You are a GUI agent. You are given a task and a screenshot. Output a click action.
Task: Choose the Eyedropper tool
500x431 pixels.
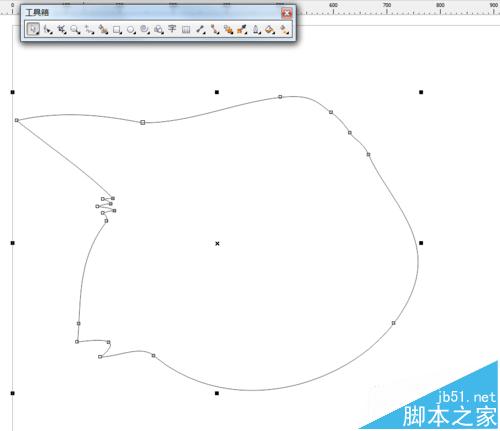242,30
